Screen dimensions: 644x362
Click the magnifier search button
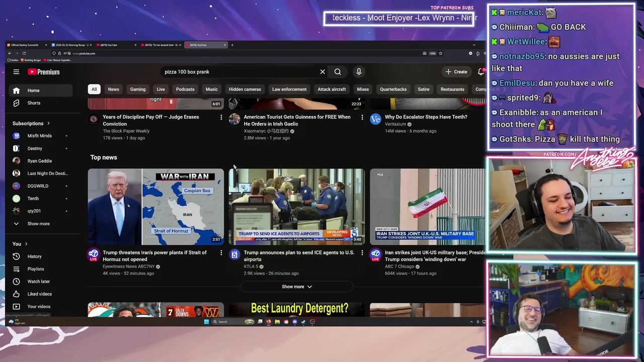coord(338,72)
